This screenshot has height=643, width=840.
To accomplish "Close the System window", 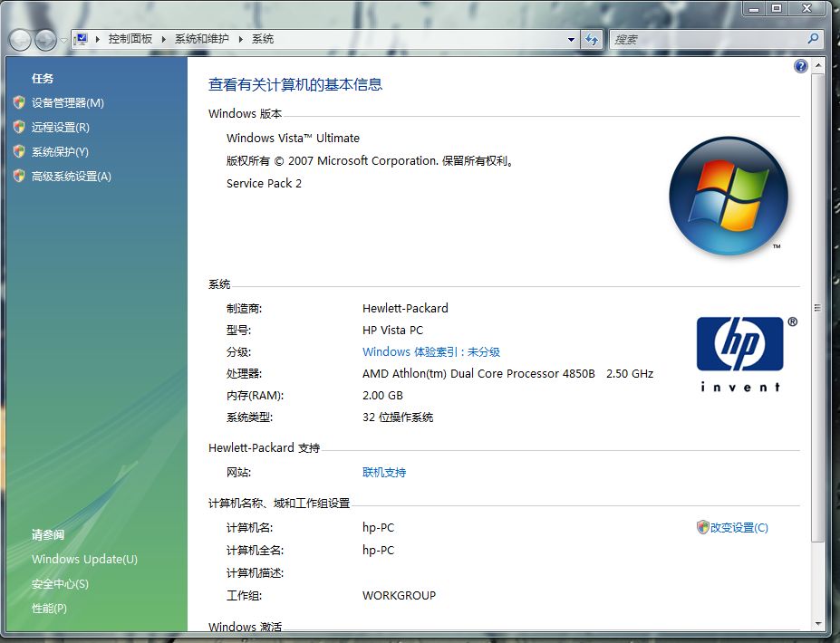I will (x=806, y=8).
